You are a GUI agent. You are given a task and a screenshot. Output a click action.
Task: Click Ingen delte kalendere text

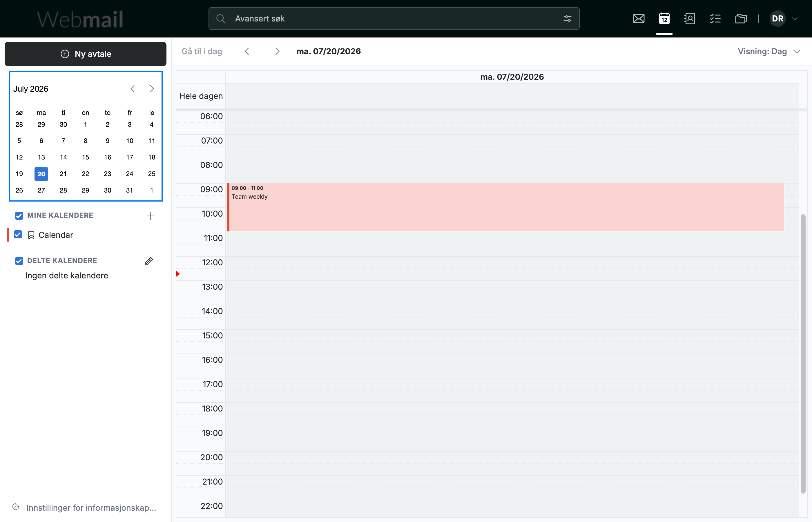pyautogui.click(x=67, y=275)
